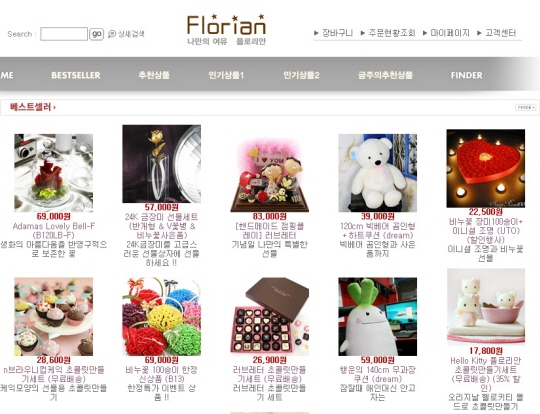Select the 인기상품1 menu item
Viewport: 540px width, 414px height.
point(226,75)
